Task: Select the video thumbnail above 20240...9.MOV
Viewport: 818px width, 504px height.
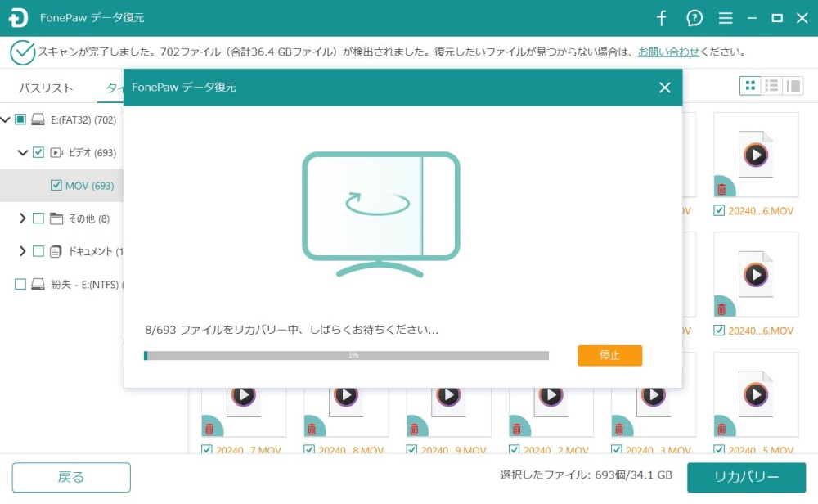Action: tap(448, 412)
